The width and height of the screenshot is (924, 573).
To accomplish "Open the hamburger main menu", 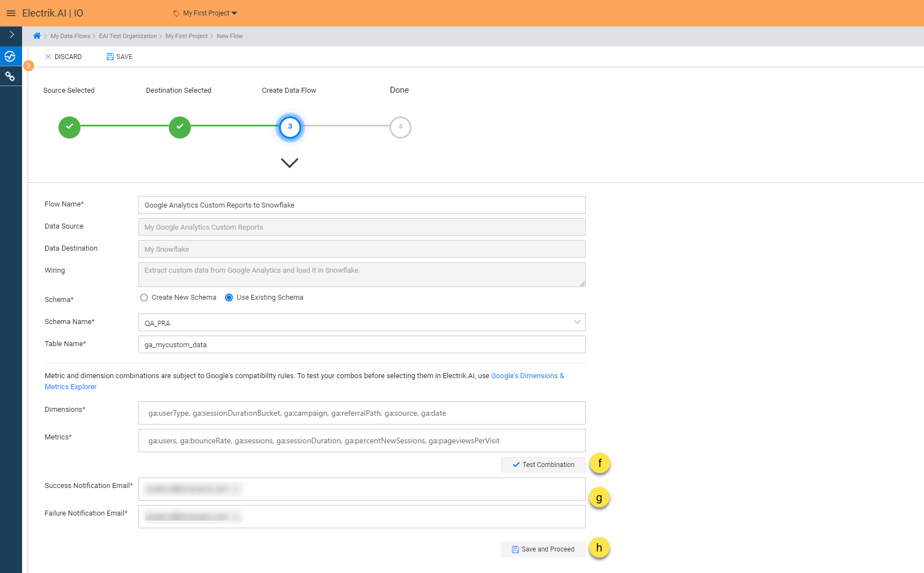I will point(10,13).
